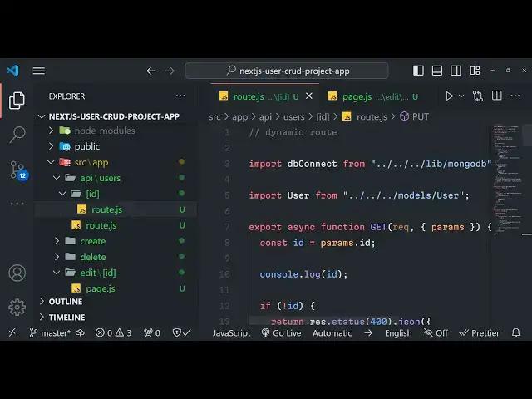The height and width of the screenshot is (399, 532).
Task: Toggle the secondary side bar layout icon
Action: tap(456, 71)
